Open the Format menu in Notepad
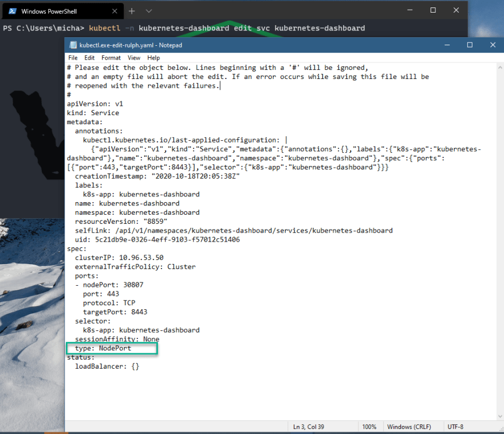This screenshot has width=504, height=434. [x=111, y=58]
